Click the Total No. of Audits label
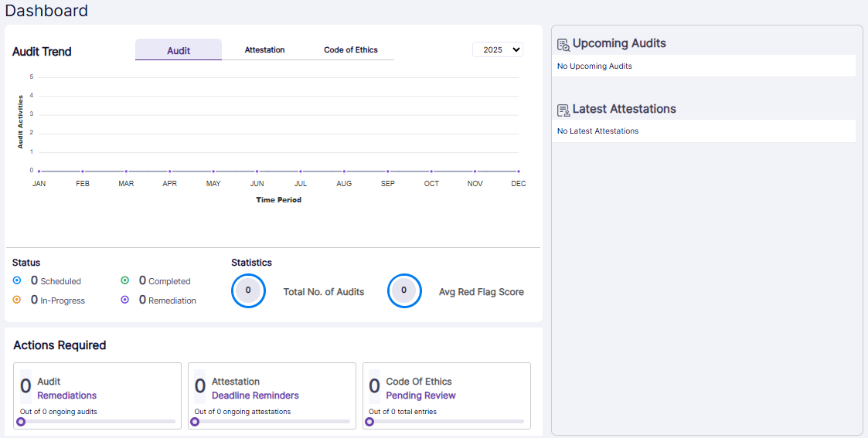This screenshot has width=868, height=438. (324, 292)
